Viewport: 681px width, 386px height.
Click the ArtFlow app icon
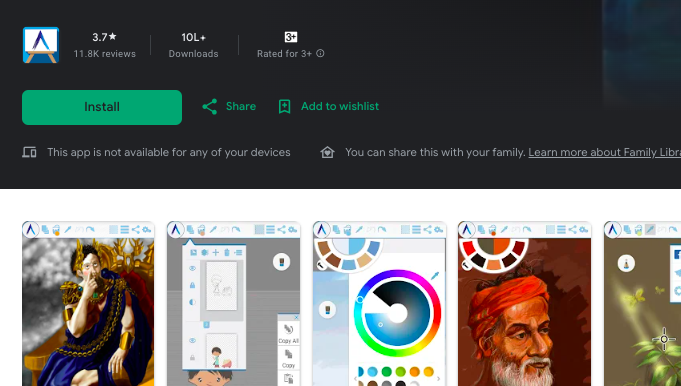[x=41, y=45]
